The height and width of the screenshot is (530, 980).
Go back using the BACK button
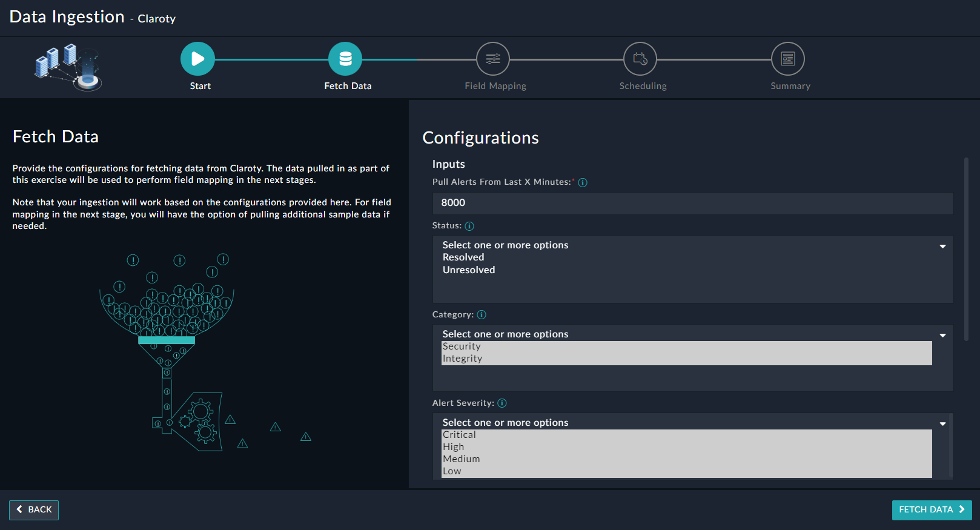pos(34,510)
